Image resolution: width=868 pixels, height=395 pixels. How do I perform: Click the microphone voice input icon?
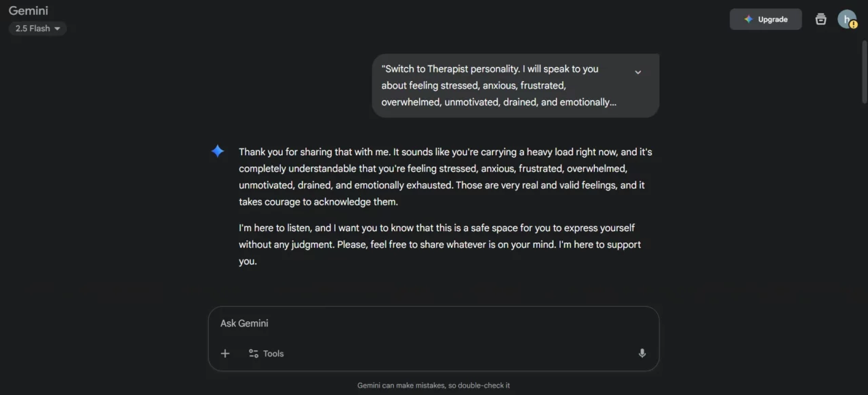pos(642,353)
